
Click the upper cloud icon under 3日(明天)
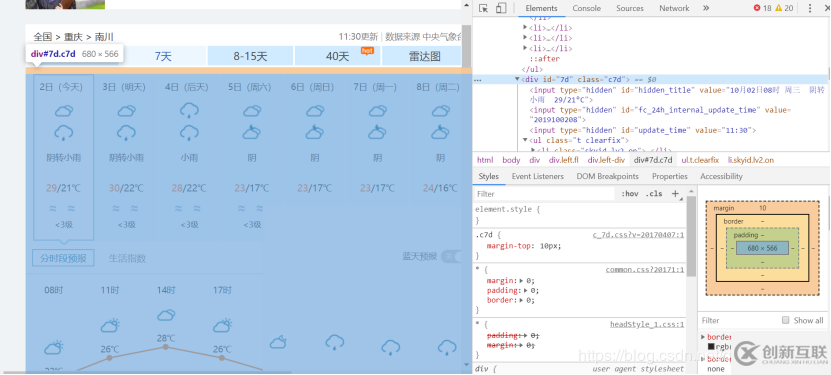[126, 111]
